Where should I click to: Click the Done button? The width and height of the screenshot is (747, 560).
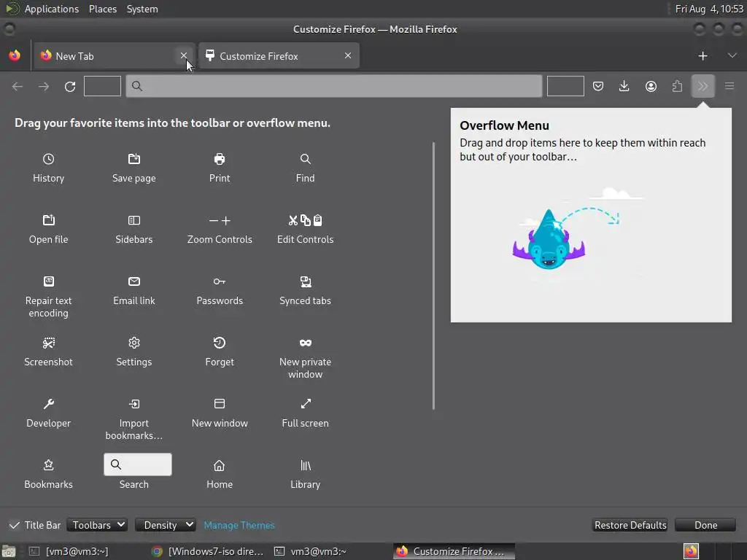705,525
